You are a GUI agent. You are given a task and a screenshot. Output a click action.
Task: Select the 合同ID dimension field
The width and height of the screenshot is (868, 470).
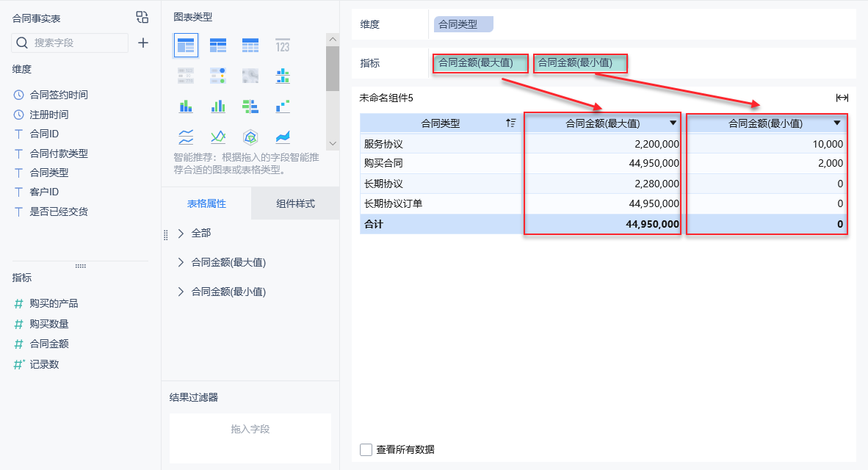point(44,134)
